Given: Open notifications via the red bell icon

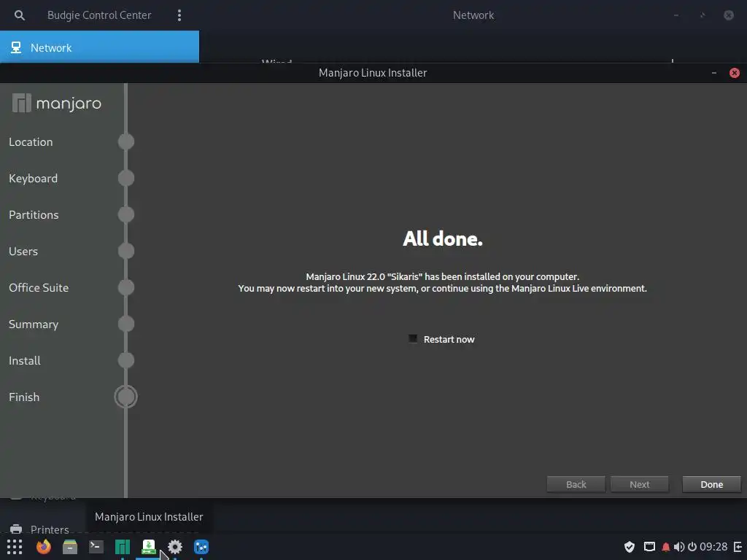Looking at the screenshot, I should pyautogui.click(x=665, y=547).
